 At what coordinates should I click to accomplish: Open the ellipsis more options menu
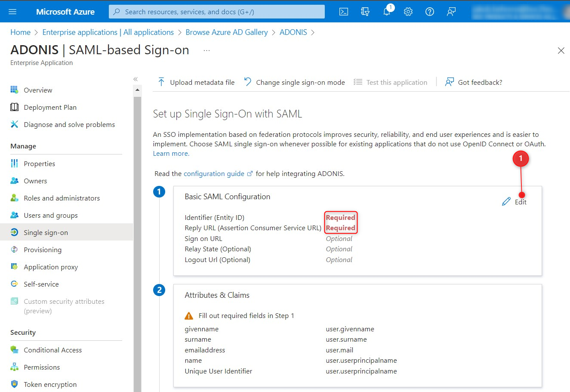click(x=207, y=50)
